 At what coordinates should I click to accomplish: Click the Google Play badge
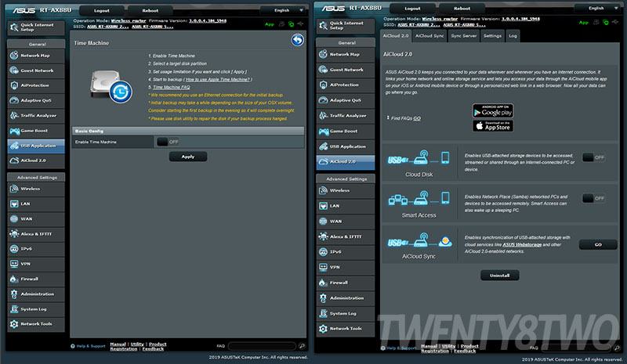point(493,110)
